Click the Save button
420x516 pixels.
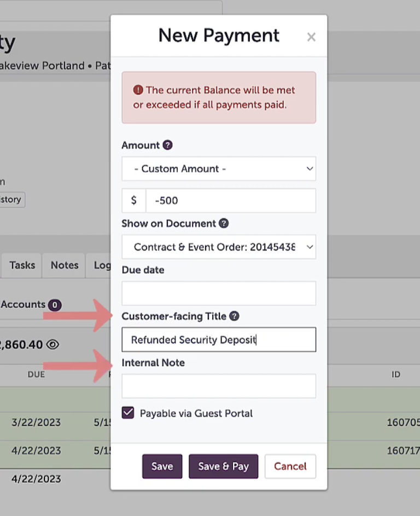tap(162, 466)
